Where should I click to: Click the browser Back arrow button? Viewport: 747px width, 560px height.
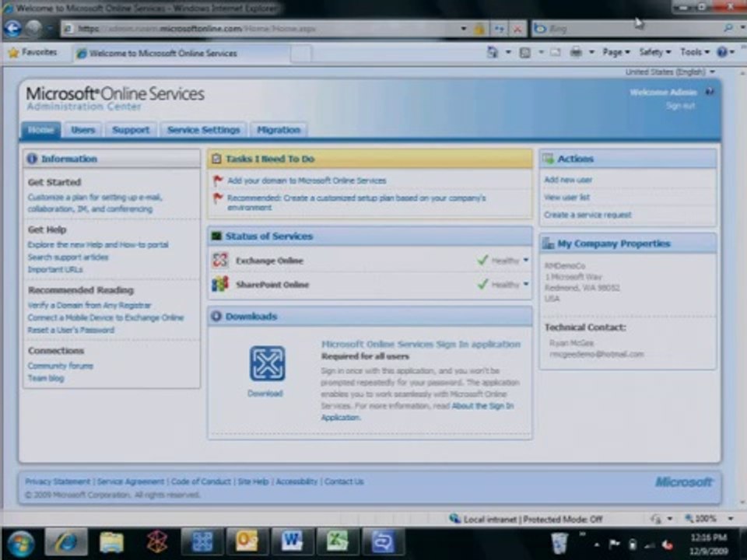13,29
